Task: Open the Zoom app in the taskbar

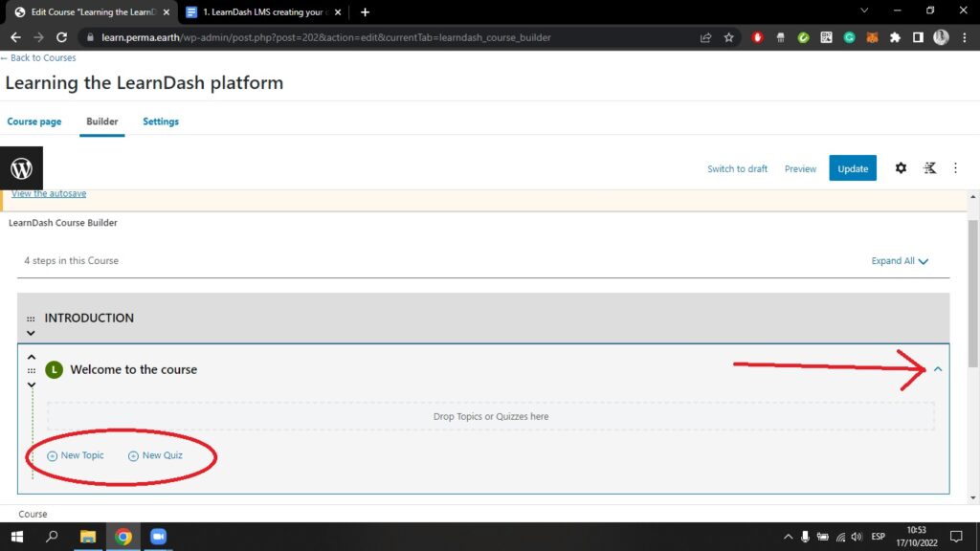Action: coord(158,537)
